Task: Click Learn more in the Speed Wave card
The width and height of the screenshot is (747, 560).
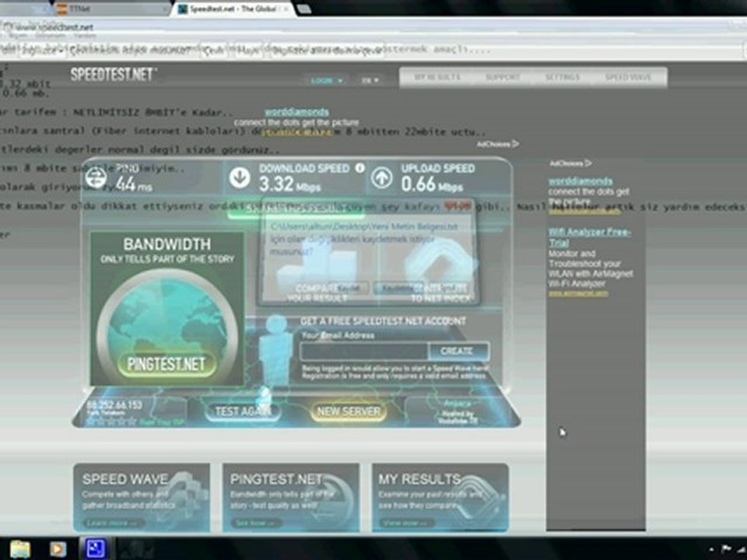Action: [x=112, y=523]
